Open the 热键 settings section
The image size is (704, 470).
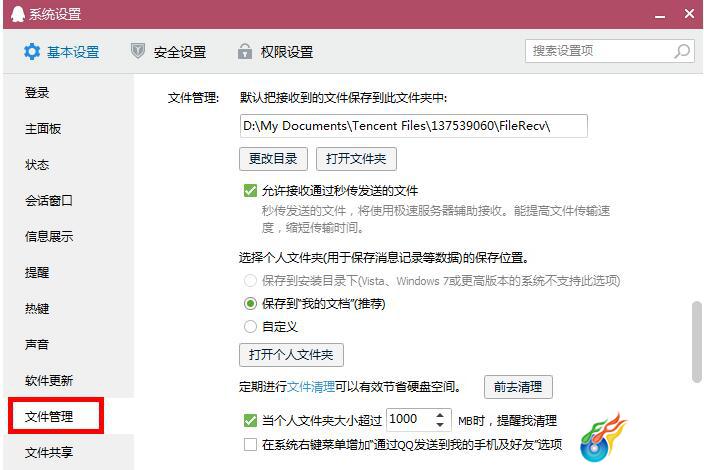(x=37, y=308)
